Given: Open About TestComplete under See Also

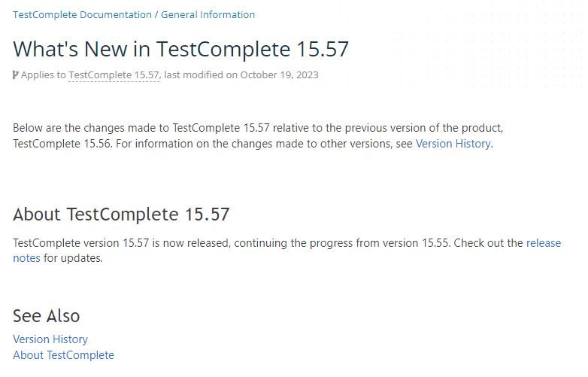Looking at the screenshot, I should click(63, 355).
